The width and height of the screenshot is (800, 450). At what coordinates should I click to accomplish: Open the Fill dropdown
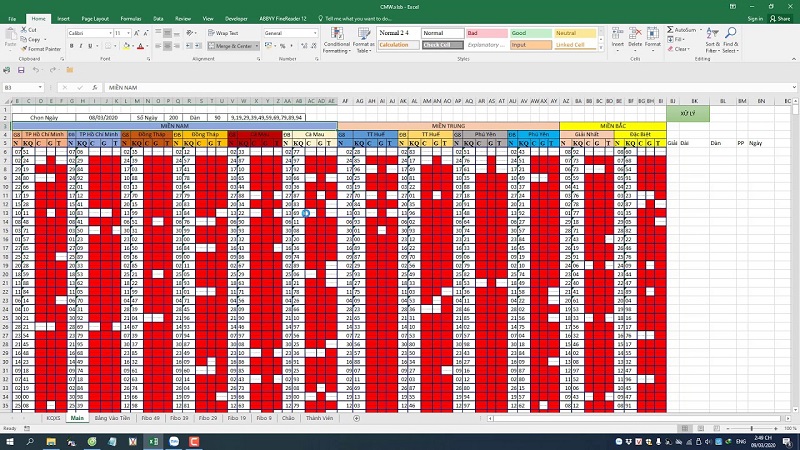click(676, 39)
